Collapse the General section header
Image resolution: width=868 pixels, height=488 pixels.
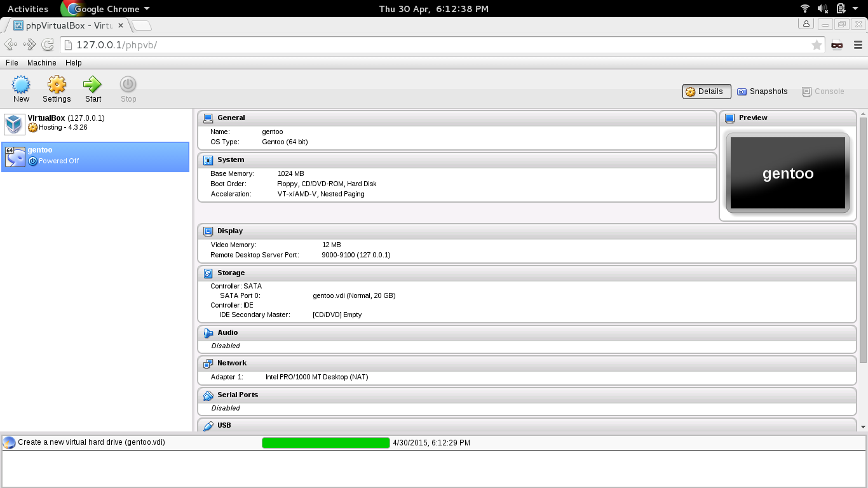point(457,118)
